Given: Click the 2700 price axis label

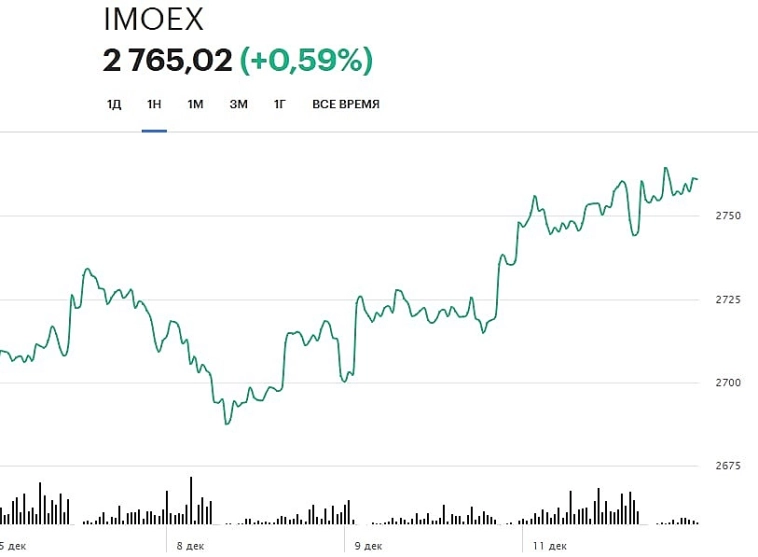Looking at the screenshot, I should pos(727,383).
